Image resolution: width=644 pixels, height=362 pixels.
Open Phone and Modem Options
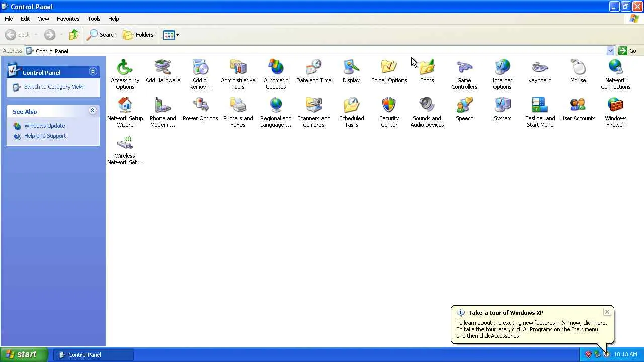tap(163, 112)
